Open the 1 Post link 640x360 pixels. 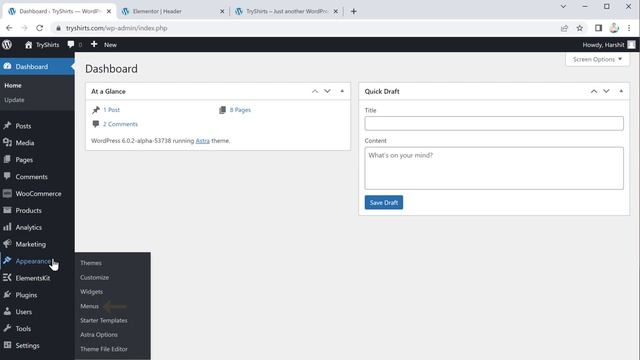click(x=111, y=110)
